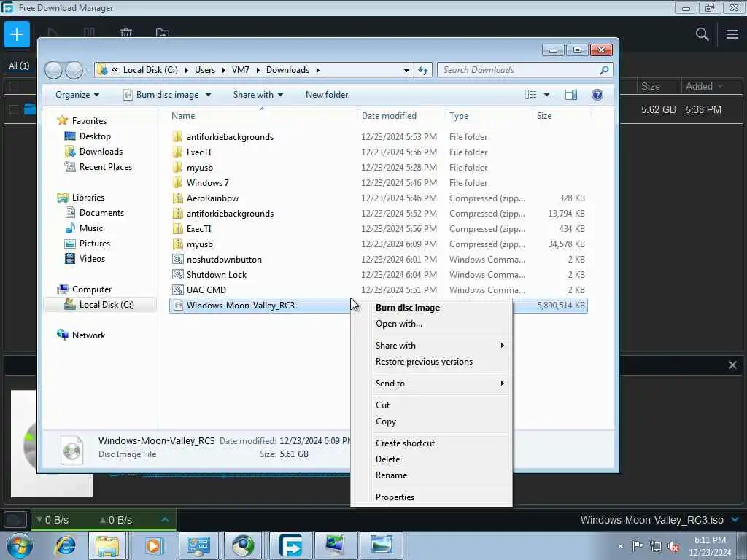Choose Copy in context menu
The width and height of the screenshot is (747, 560).
pyautogui.click(x=432, y=422)
